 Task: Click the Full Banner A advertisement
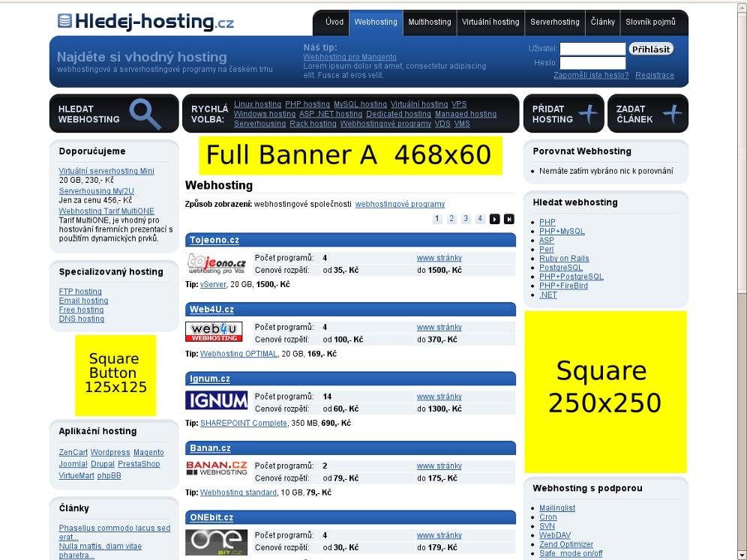pyautogui.click(x=351, y=156)
